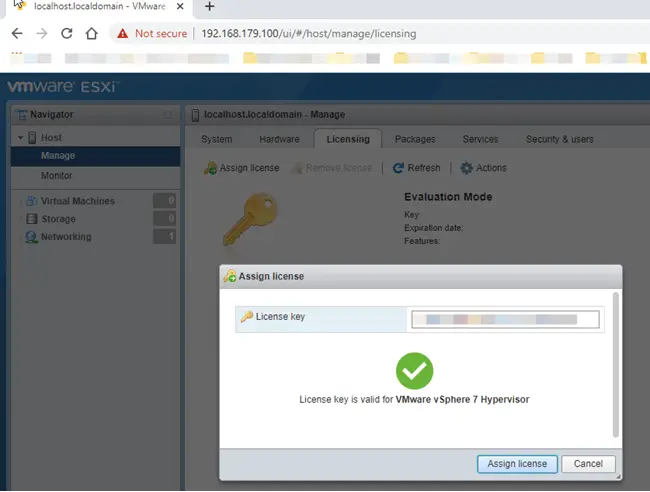650x492 pixels.
Task: Click the Features label
Action: (x=422, y=241)
